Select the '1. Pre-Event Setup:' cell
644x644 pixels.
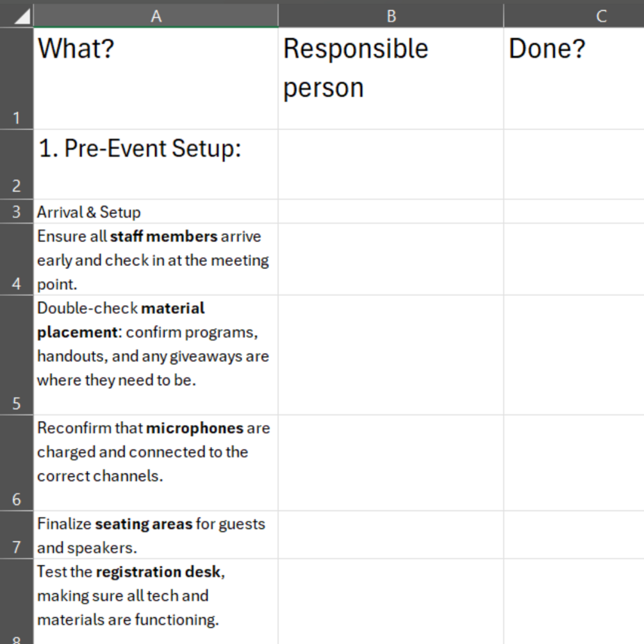[156, 164]
